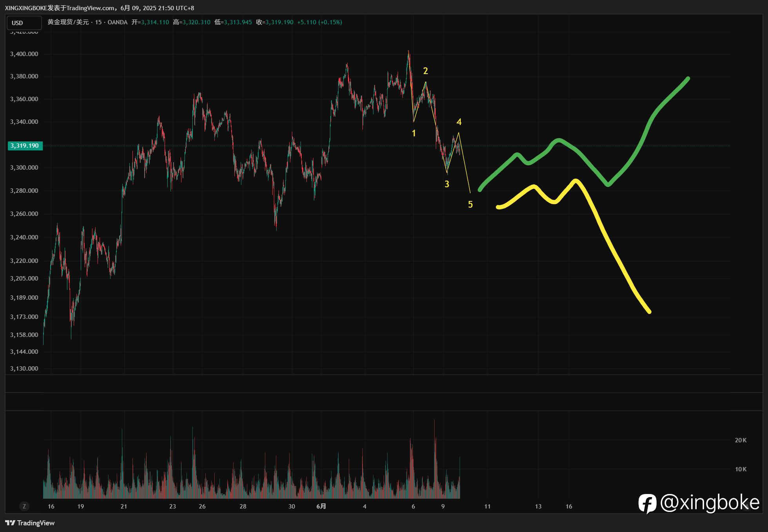This screenshot has height=532, width=768.
Task: Click the 3,319.190 current price tag
Action: (x=25, y=146)
